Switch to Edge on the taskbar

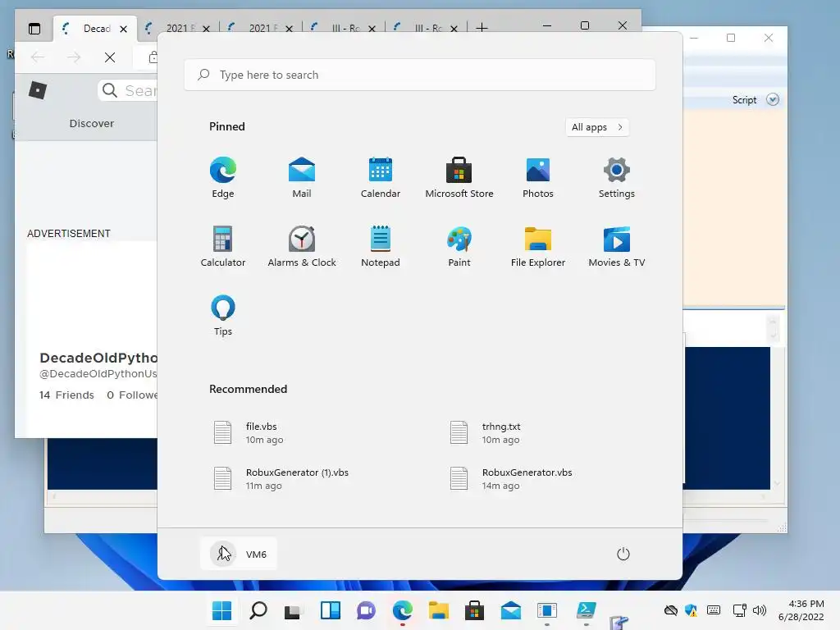tap(402, 610)
